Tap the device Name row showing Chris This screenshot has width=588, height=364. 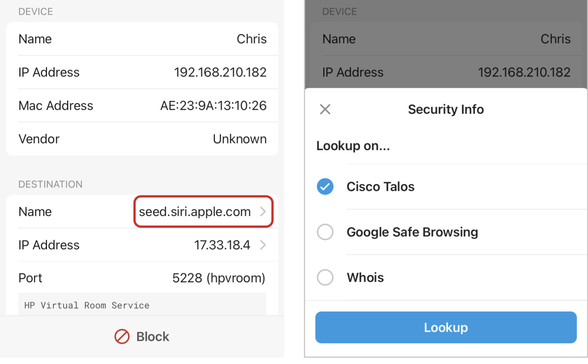[x=142, y=39]
